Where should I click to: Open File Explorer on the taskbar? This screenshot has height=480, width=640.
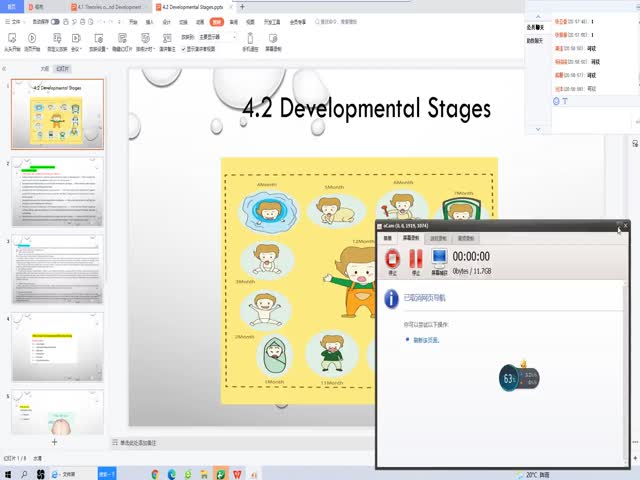click(204, 474)
